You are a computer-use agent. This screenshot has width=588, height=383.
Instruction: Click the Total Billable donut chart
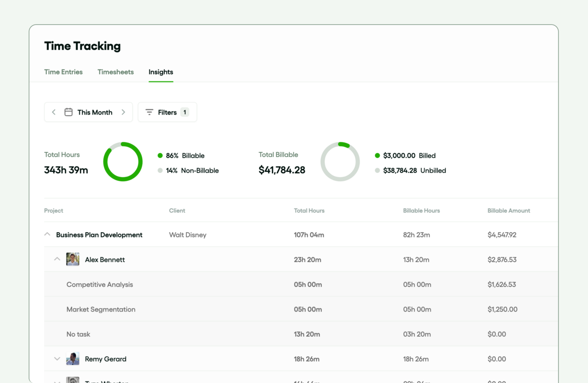340,161
